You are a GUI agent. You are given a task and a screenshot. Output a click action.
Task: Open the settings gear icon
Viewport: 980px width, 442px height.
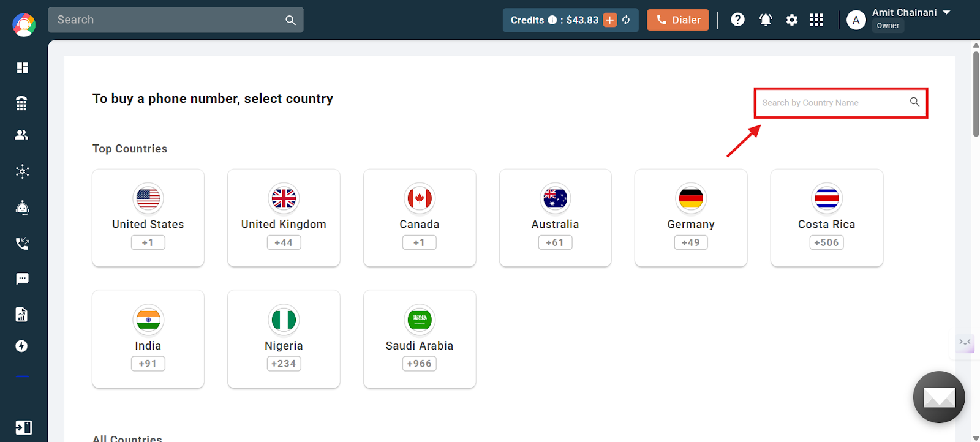point(792,20)
